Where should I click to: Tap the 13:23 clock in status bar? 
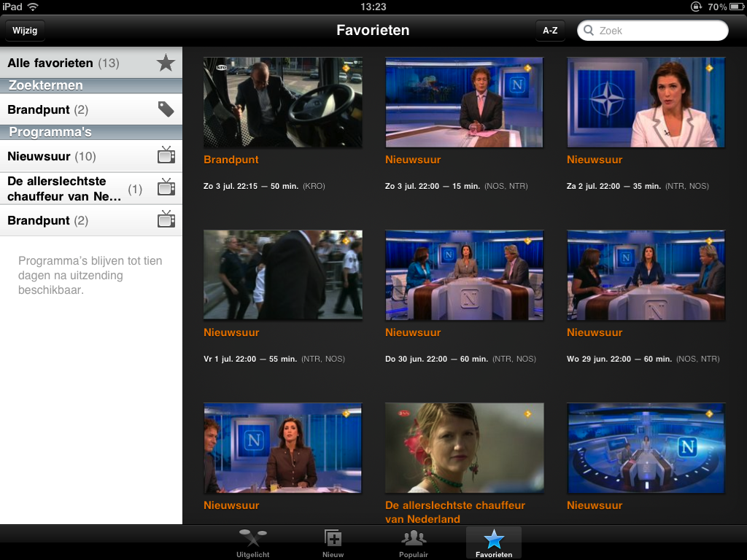click(x=373, y=7)
